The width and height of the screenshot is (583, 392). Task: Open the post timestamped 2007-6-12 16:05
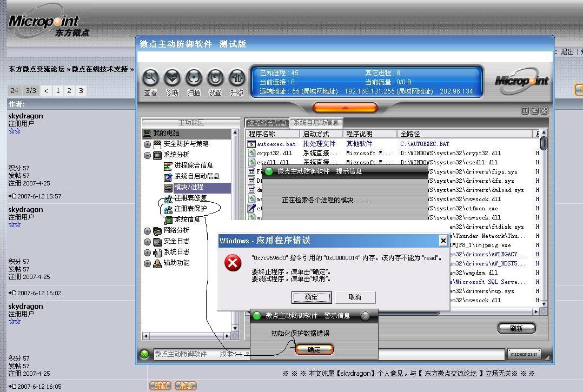tap(39, 387)
